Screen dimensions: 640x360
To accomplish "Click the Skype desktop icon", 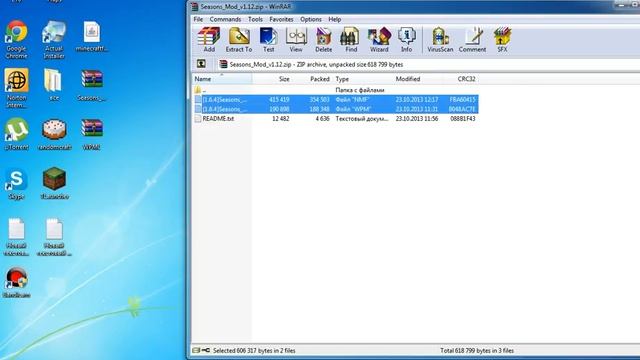I will coord(16,183).
